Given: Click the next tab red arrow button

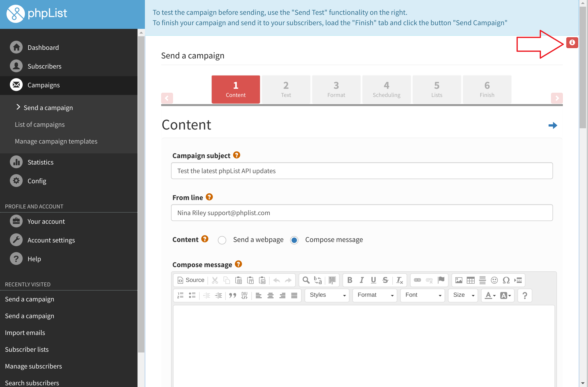Looking at the screenshot, I should pos(557,98).
